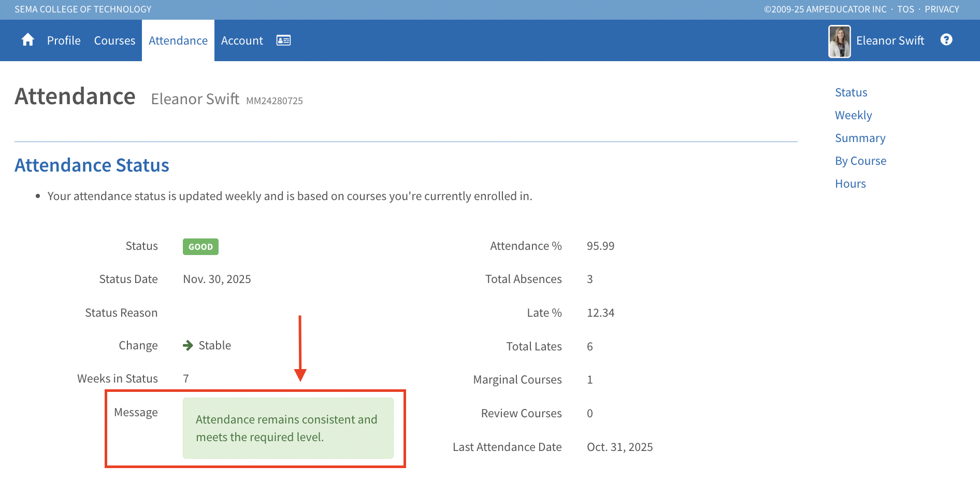Viewport: 980px width, 480px height.
Task: Open the Privacy link in header
Action: tap(942, 9)
